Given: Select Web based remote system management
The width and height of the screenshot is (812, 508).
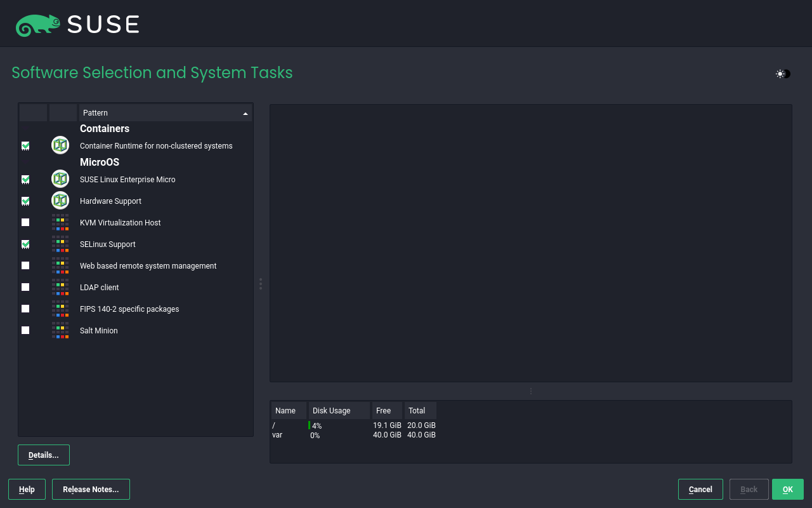Looking at the screenshot, I should (x=148, y=266).
